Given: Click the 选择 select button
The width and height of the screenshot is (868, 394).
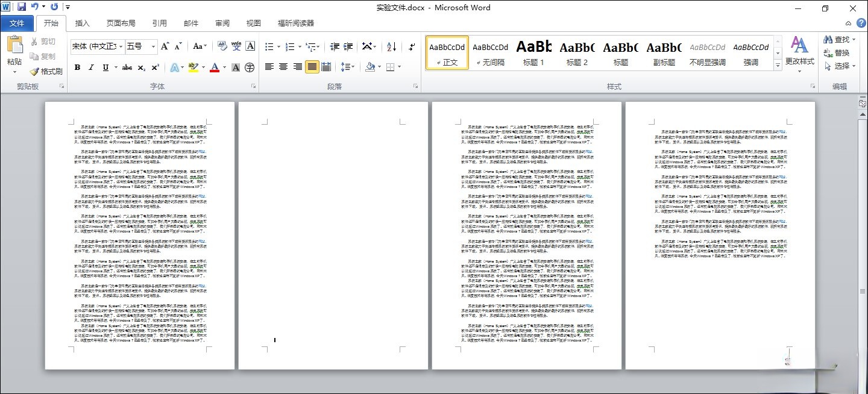Looking at the screenshot, I should pyautogui.click(x=838, y=66).
